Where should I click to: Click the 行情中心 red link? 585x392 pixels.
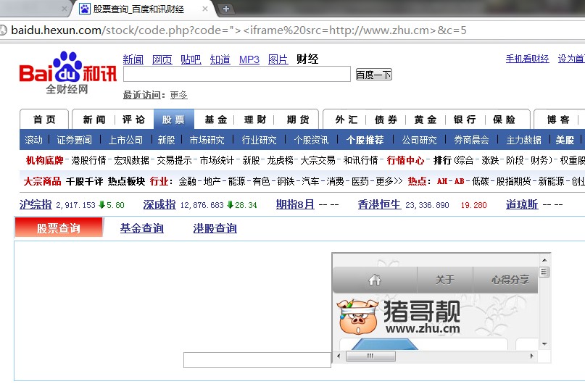click(x=405, y=160)
